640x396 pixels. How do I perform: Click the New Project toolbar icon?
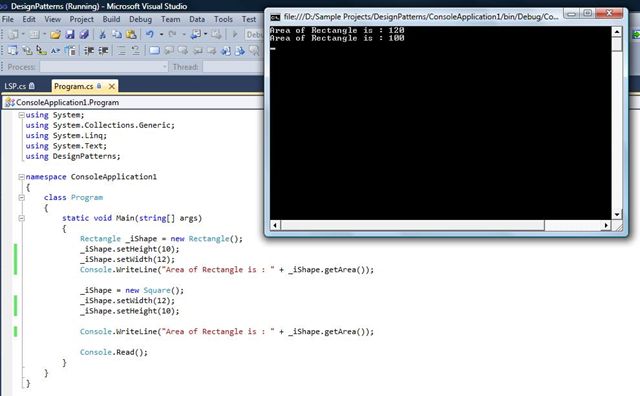13,34
